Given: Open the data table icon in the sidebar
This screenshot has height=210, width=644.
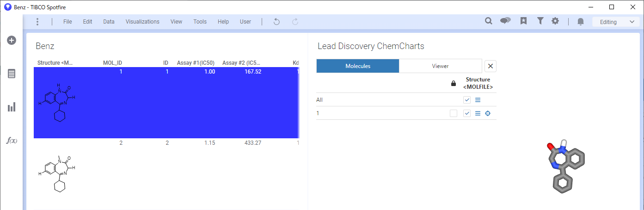Looking at the screenshot, I should coord(12,74).
